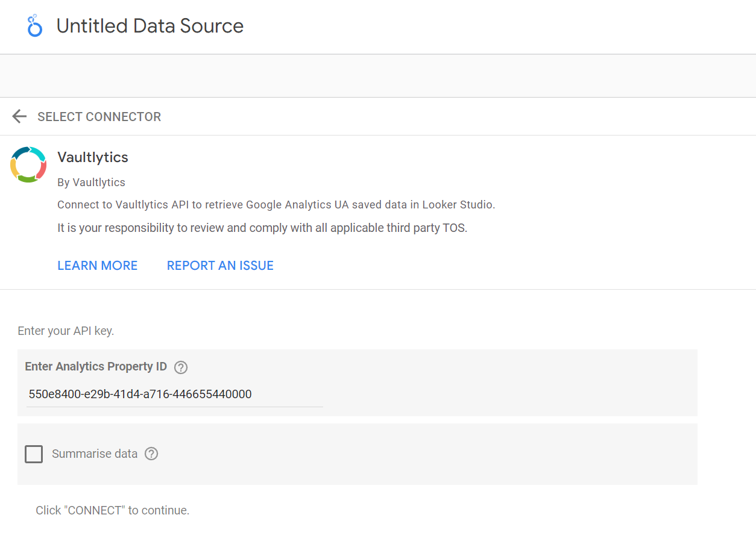Click the Vaultlytics connector name heading

pos(93,157)
